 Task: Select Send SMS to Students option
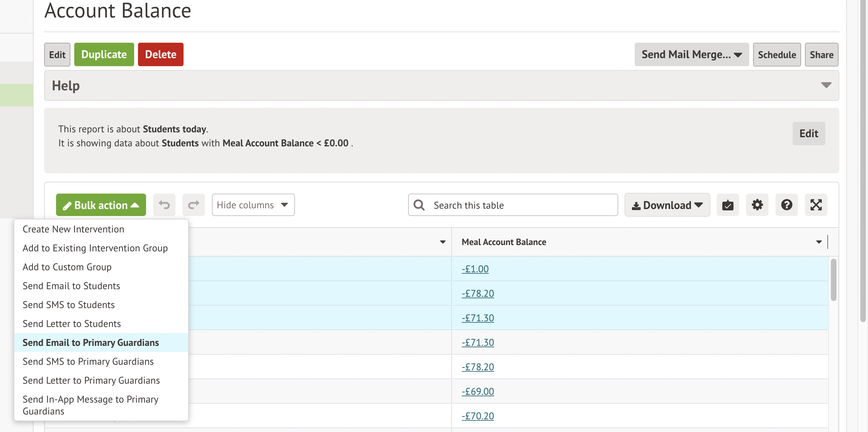(x=69, y=305)
